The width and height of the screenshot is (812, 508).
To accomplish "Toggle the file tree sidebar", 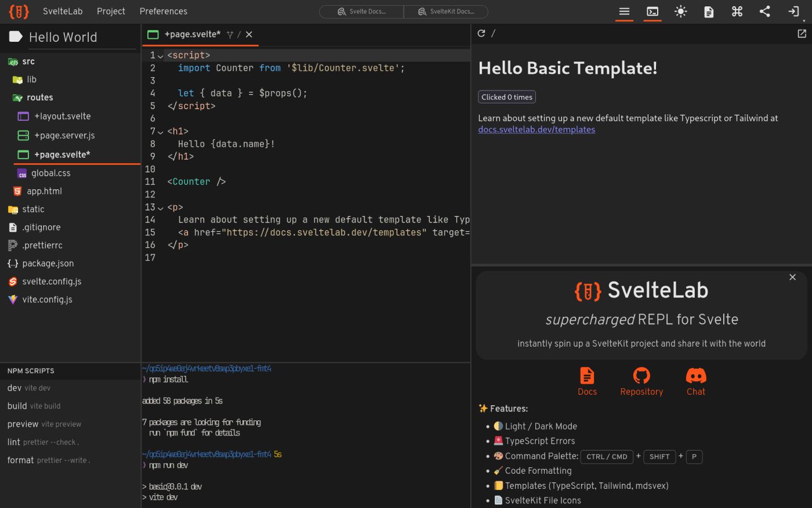I will (624, 11).
